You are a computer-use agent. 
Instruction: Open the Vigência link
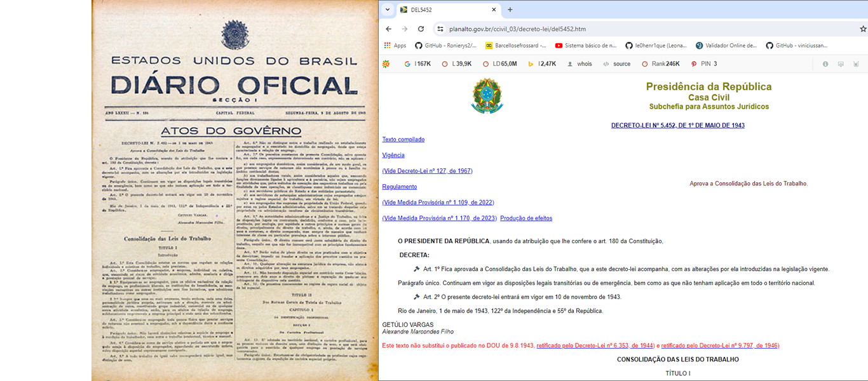tap(393, 155)
